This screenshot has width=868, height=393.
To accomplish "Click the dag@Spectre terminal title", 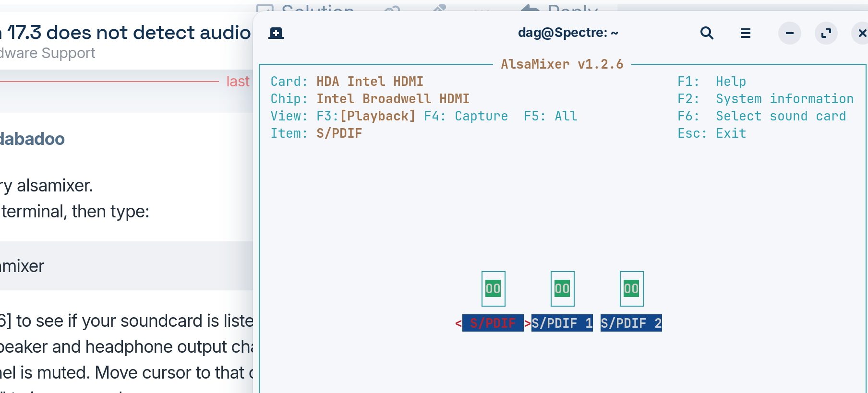I will pyautogui.click(x=568, y=33).
